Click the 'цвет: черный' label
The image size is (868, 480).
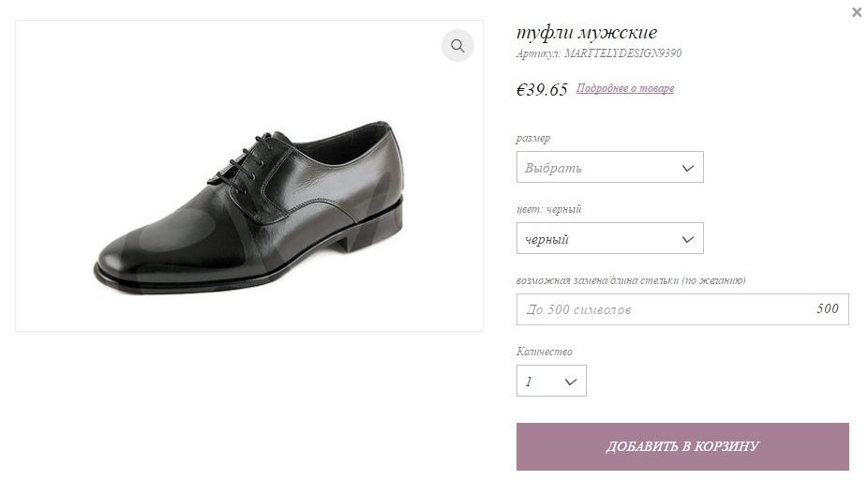click(548, 209)
